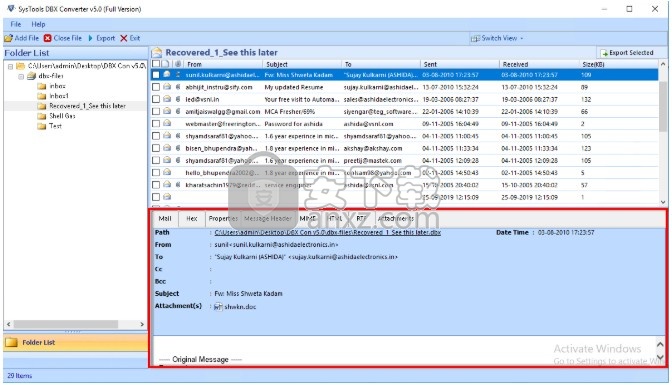Click the envelope icon in webmaster@freerington row
Screen dimensions: 672x385
[x=167, y=123]
